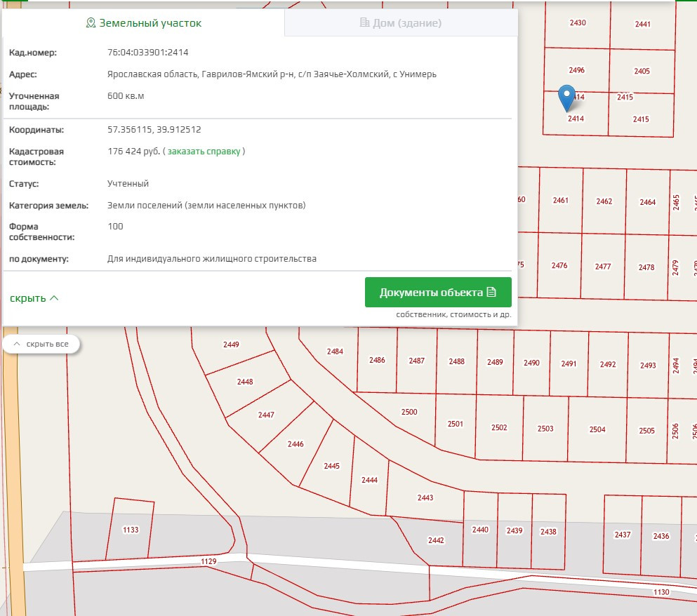
Task: Click the building icon in Дом tab
Action: click(364, 23)
